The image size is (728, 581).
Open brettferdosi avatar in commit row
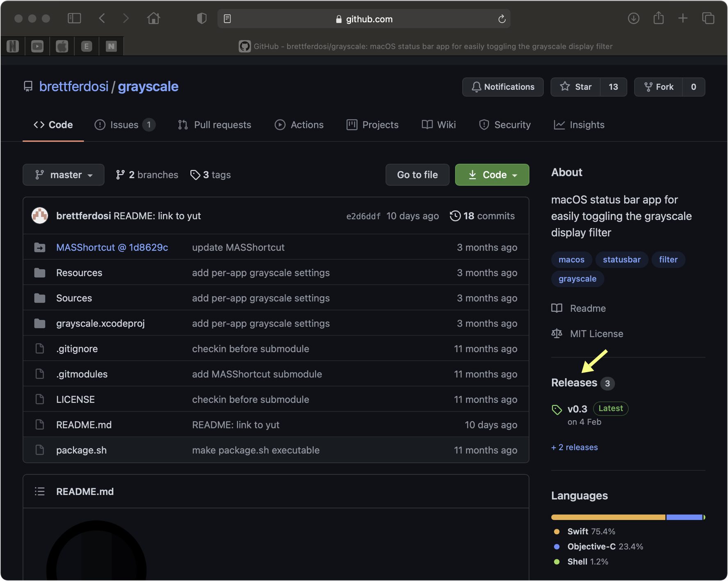click(40, 216)
